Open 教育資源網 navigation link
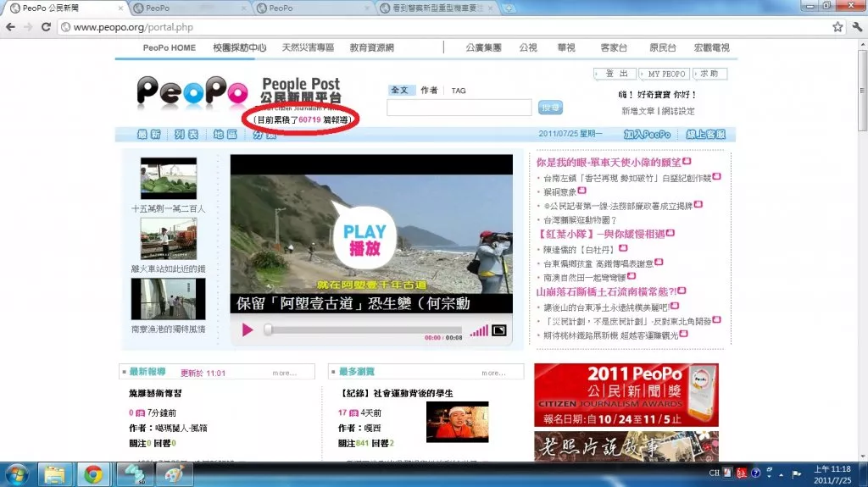This screenshot has width=868, height=487. pyautogui.click(x=371, y=48)
